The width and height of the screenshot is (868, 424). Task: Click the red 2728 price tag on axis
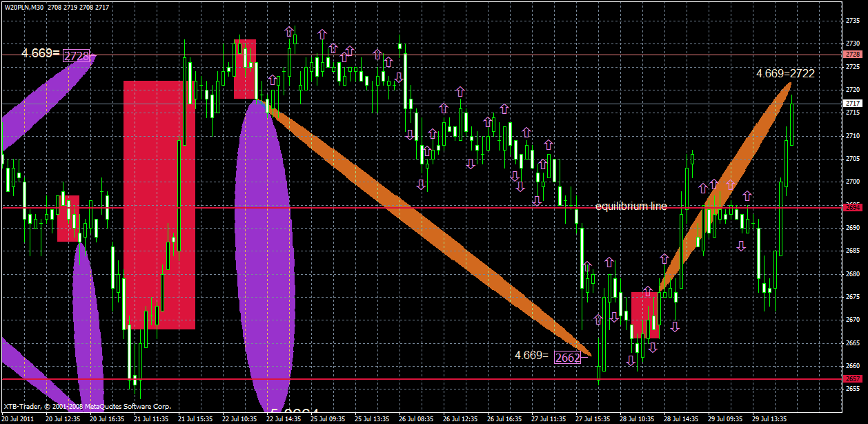tap(852, 54)
